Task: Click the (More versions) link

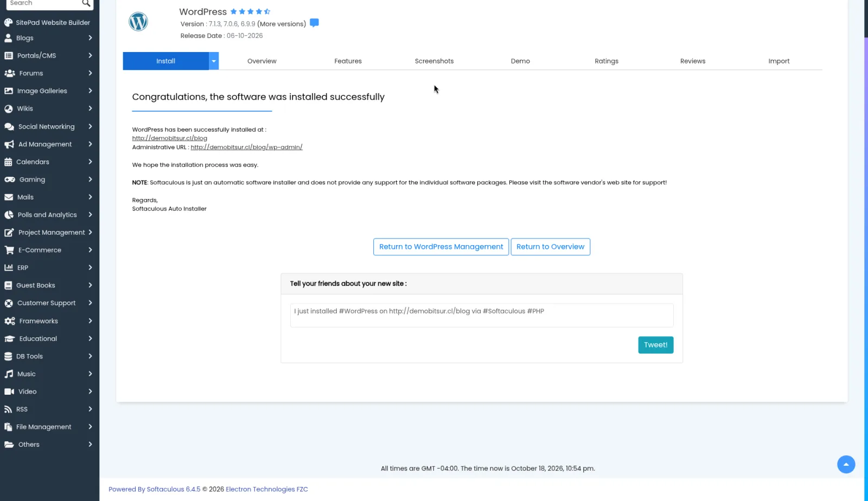Action: (282, 24)
